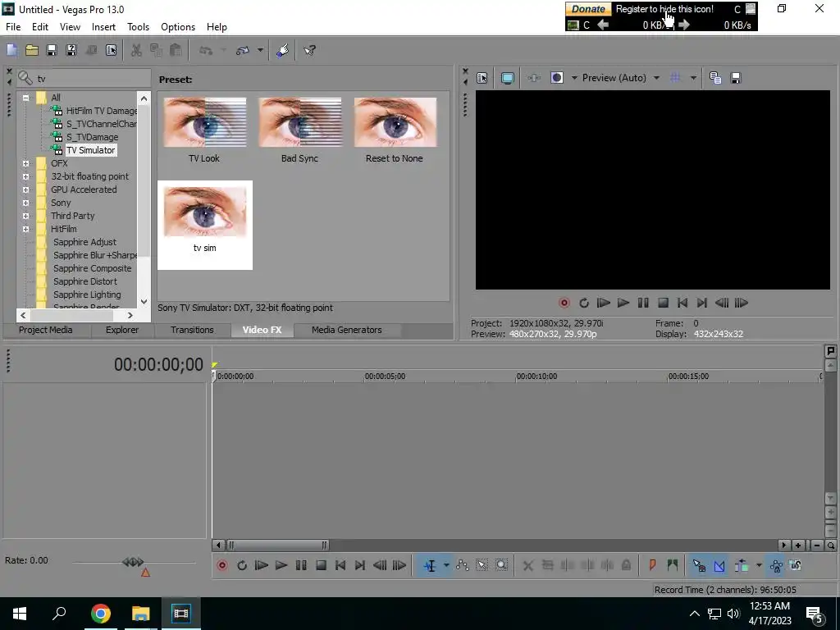Collapse the All folder in the FX tree
The width and height of the screenshot is (840, 630).
pyautogui.click(x=25, y=98)
